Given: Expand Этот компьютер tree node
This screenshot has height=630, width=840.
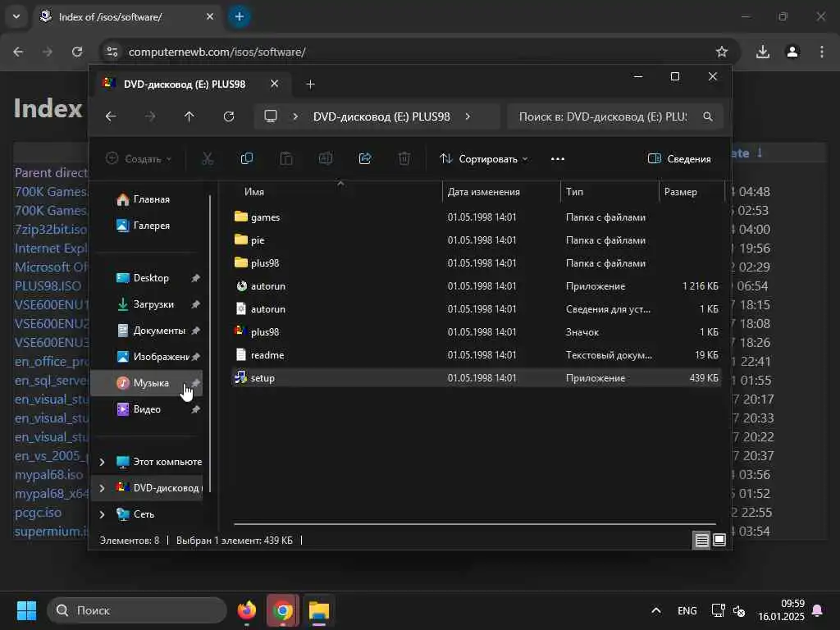Looking at the screenshot, I should tap(102, 462).
